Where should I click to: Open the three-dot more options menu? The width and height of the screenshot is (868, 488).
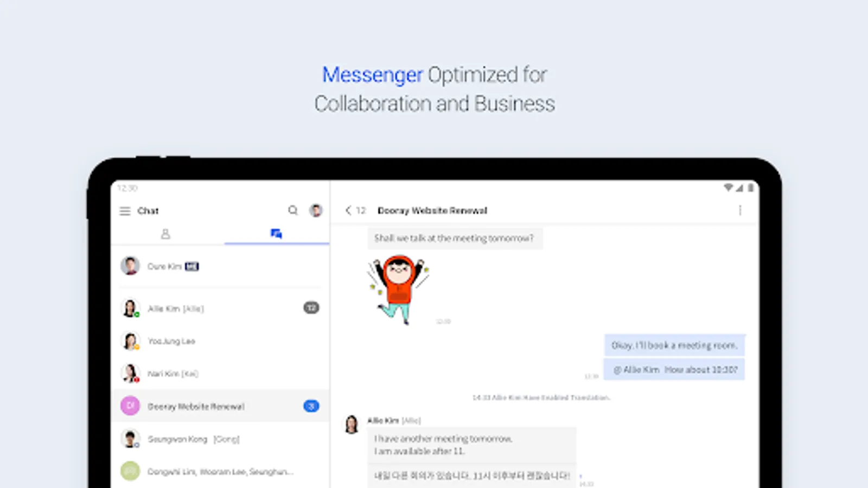[x=740, y=210]
